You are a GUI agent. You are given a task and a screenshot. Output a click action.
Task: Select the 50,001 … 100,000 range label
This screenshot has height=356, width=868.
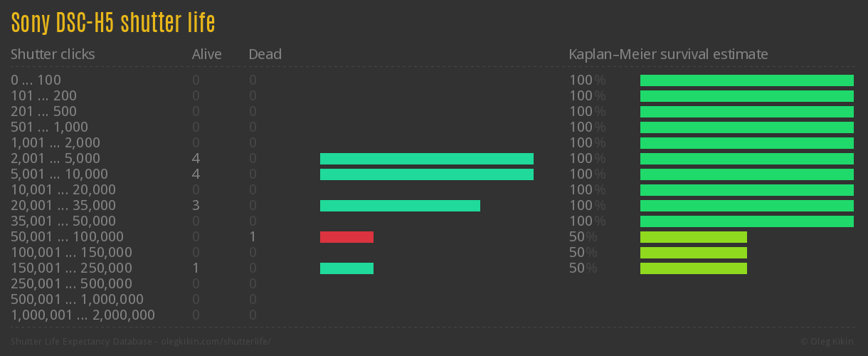pos(67,237)
